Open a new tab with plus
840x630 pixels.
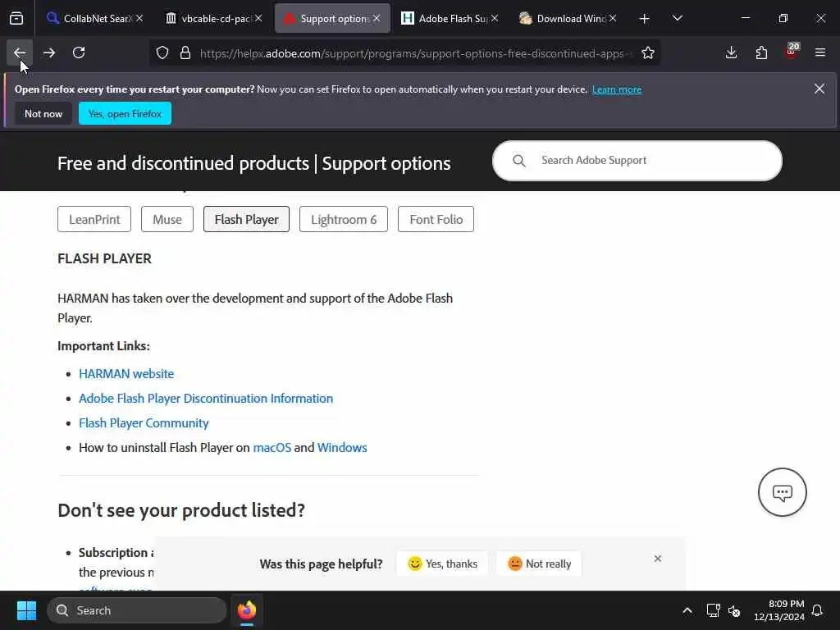point(645,19)
